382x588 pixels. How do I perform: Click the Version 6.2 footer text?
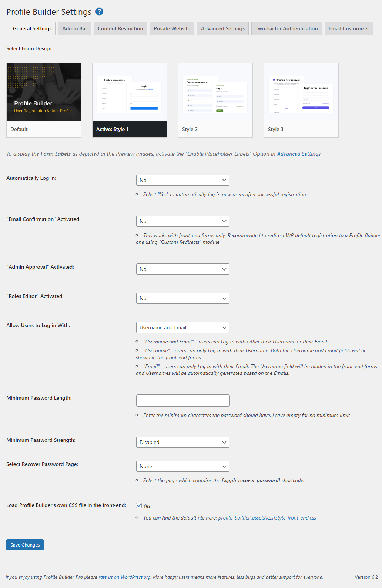tap(366, 577)
